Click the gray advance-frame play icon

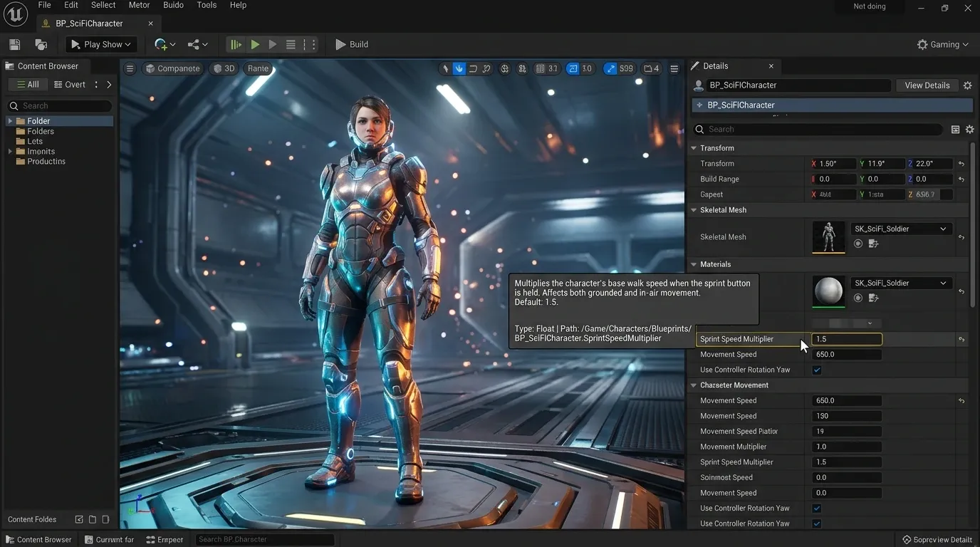coord(273,44)
